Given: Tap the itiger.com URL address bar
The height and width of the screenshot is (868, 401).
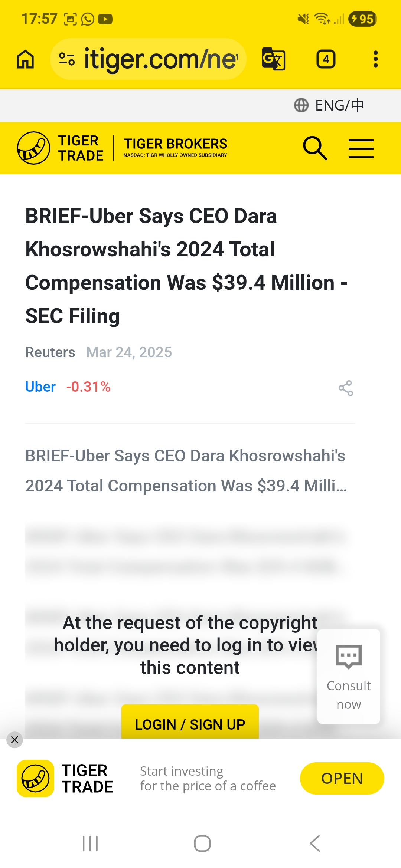Looking at the screenshot, I should (160, 59).
